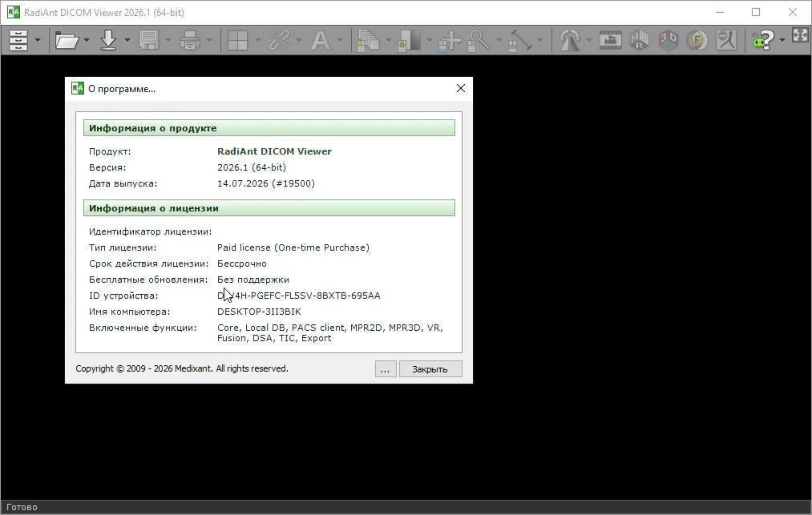Image resolution: width=812 pixels, height=515 pixels.
Task: Click the RadiAnt DICOM Viewer product name
Action: click(x=274, y=151)
